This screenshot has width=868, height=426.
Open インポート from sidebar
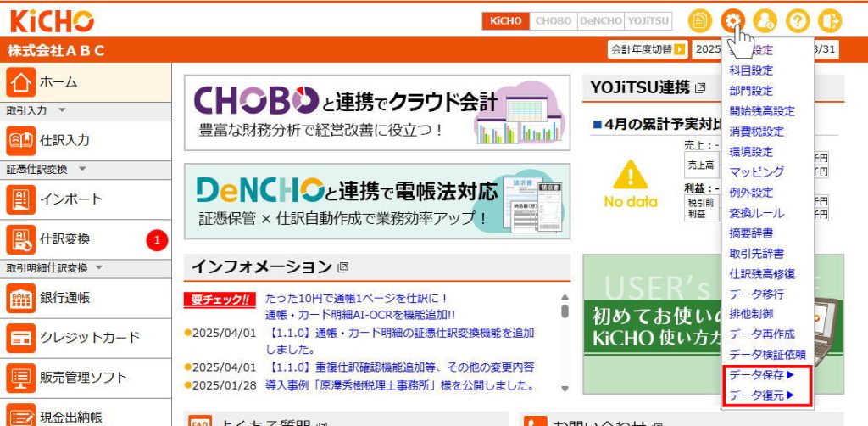click(86, 199)
